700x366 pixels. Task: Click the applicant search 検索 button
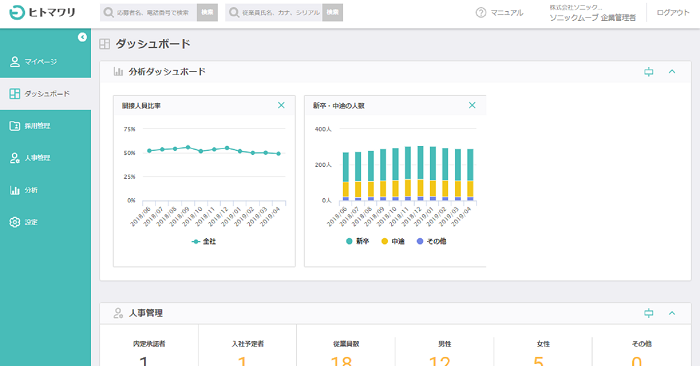pyautogui.click(x=207, y=12)
